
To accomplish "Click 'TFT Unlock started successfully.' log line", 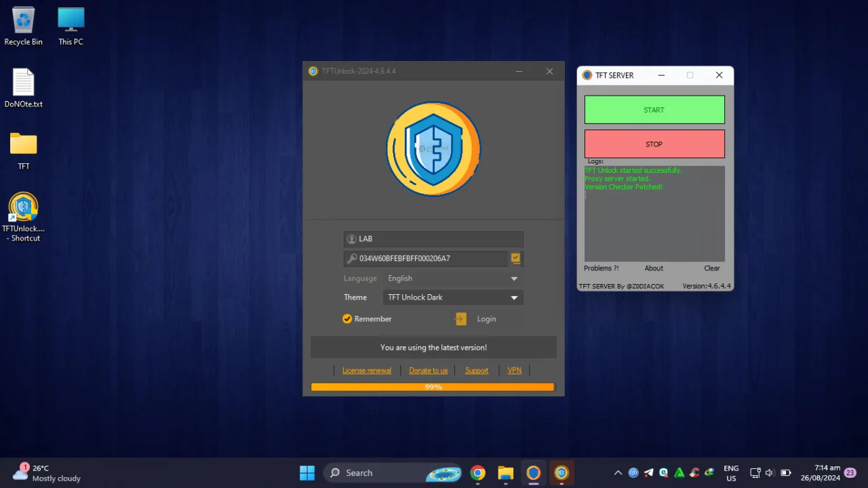I will pos(633,171).
